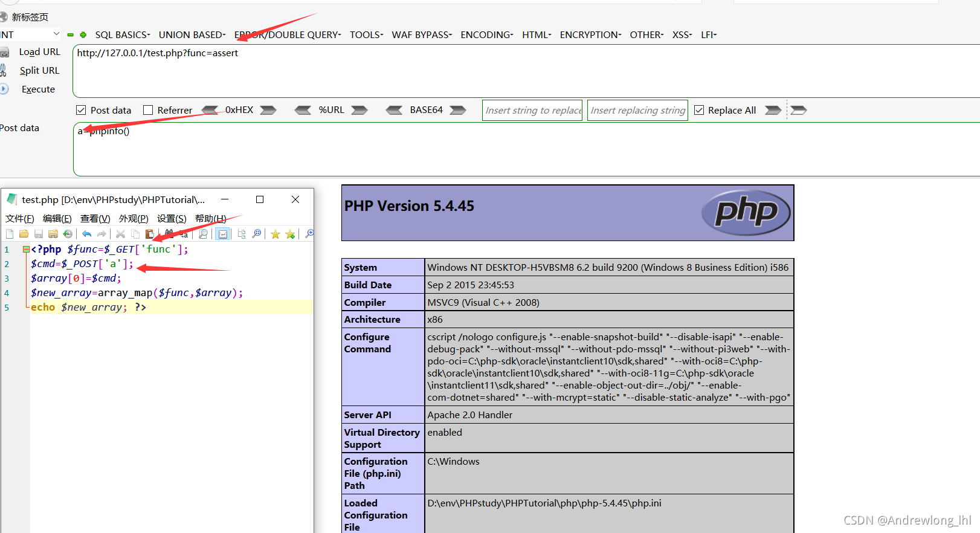Open the TOOLS dropdown menu

click(367, 35)
